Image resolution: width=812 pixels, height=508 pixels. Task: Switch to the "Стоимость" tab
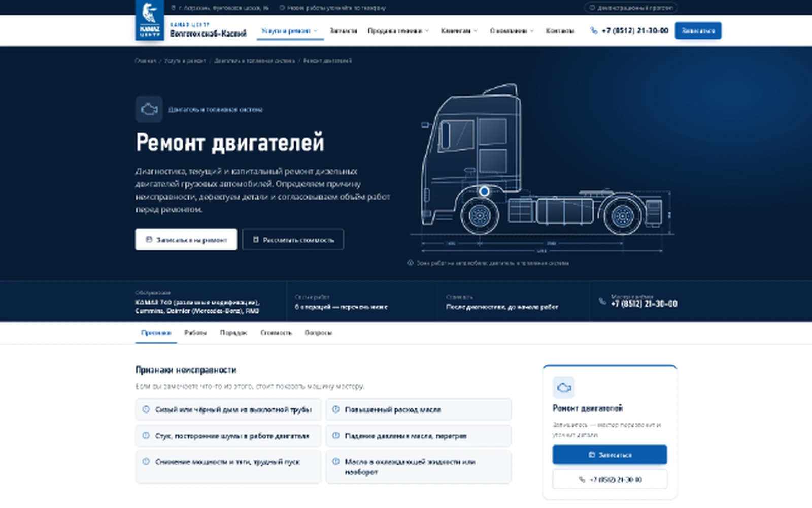pos(276,333)
